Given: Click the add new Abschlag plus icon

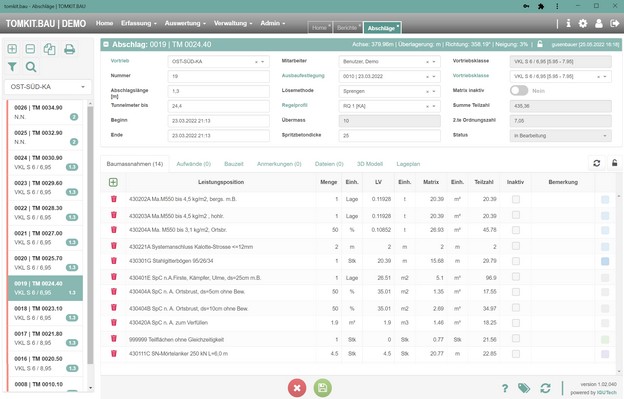Looking at the screenshot, I should pos(12,49).
